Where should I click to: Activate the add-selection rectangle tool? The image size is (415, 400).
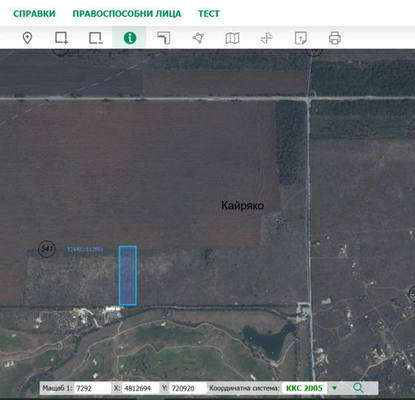(x=61, y=38)
